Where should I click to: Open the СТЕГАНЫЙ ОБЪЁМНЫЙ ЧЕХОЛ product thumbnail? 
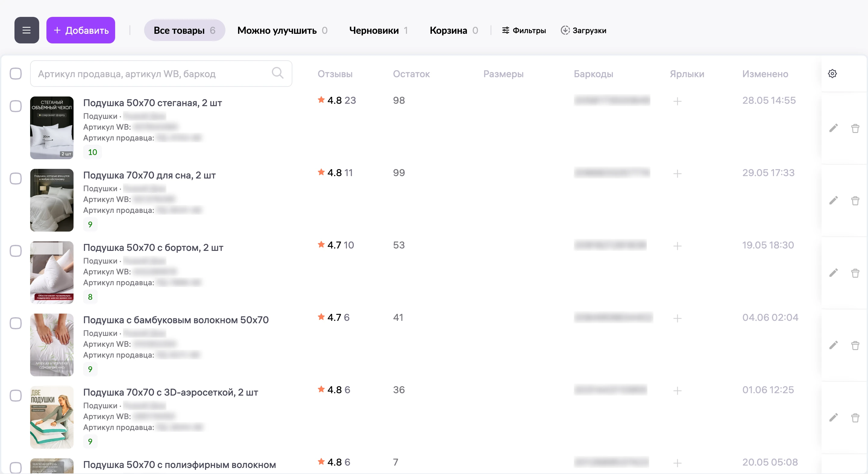(x=52, y=128)
